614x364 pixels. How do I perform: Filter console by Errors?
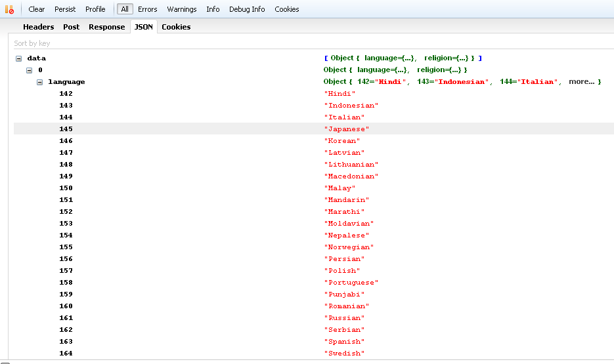147,9
